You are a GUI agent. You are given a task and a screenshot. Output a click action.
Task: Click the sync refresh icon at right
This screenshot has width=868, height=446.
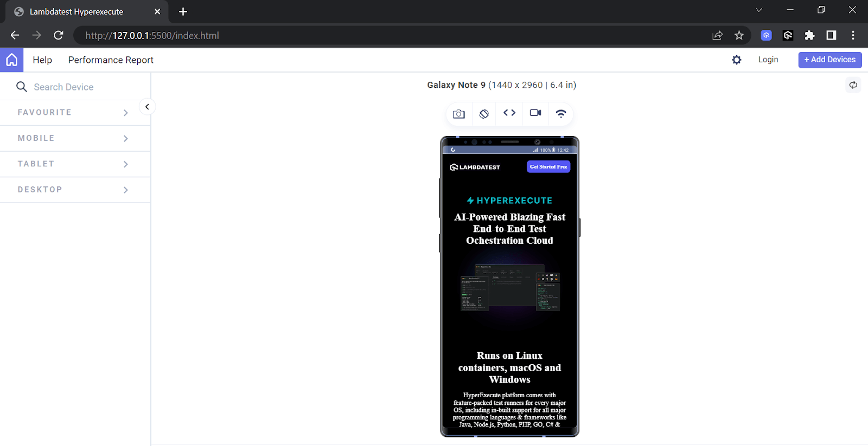(x=853, y=85)
